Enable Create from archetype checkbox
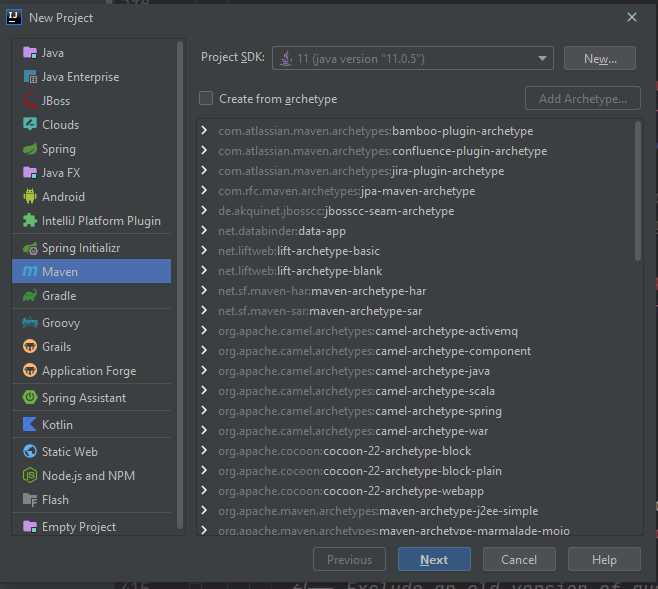 206,98
